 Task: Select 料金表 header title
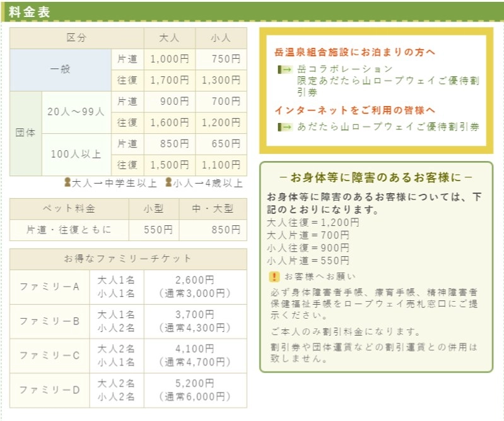click(29, 12)
